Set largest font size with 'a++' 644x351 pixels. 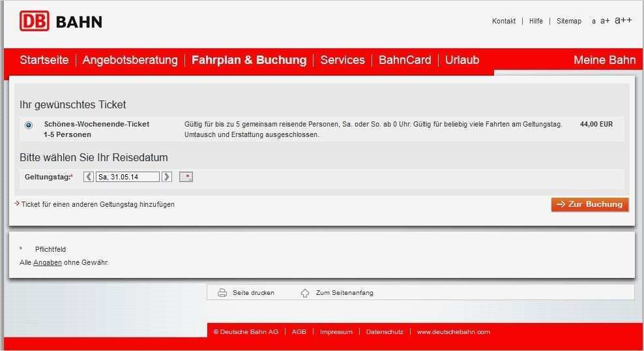coord(623,20)
